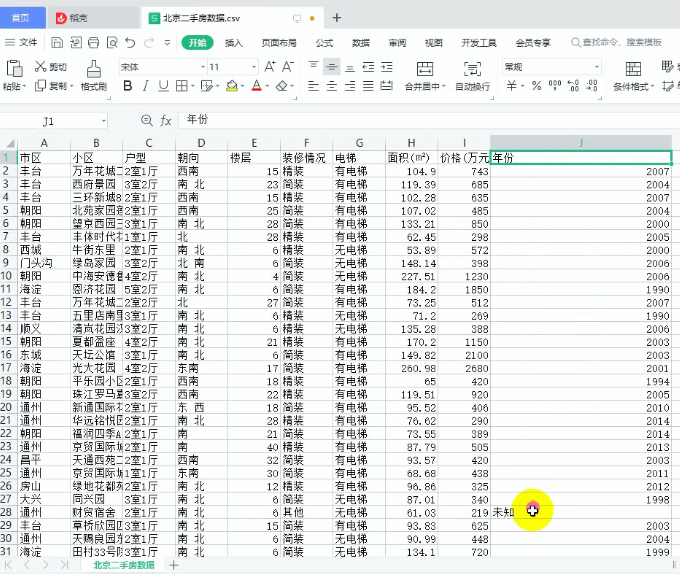This screenshot has width=680, height=574.
Task: Switch to the Formulas tab
Action: 324,43
